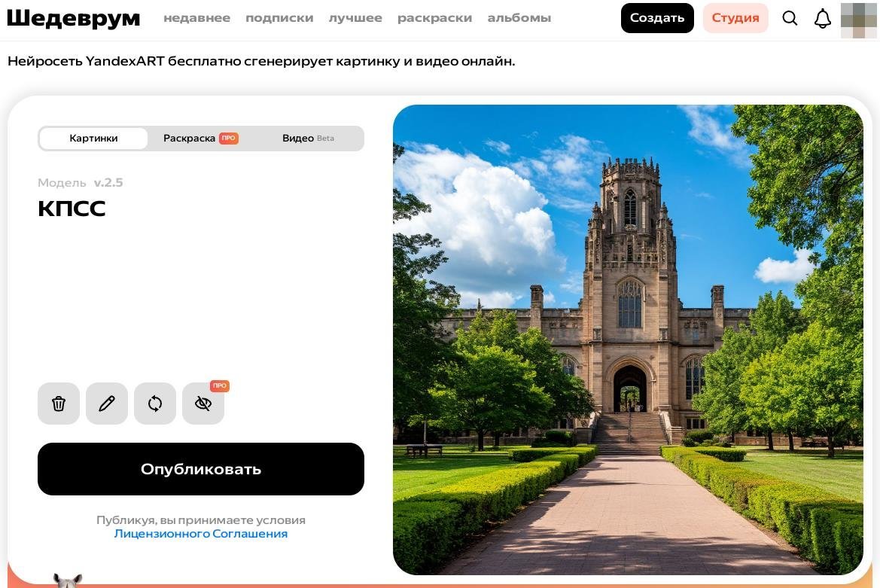880x588 pixels.
Task: Edit the prompt with pencil icon
Action: click(x=107, y=404)
